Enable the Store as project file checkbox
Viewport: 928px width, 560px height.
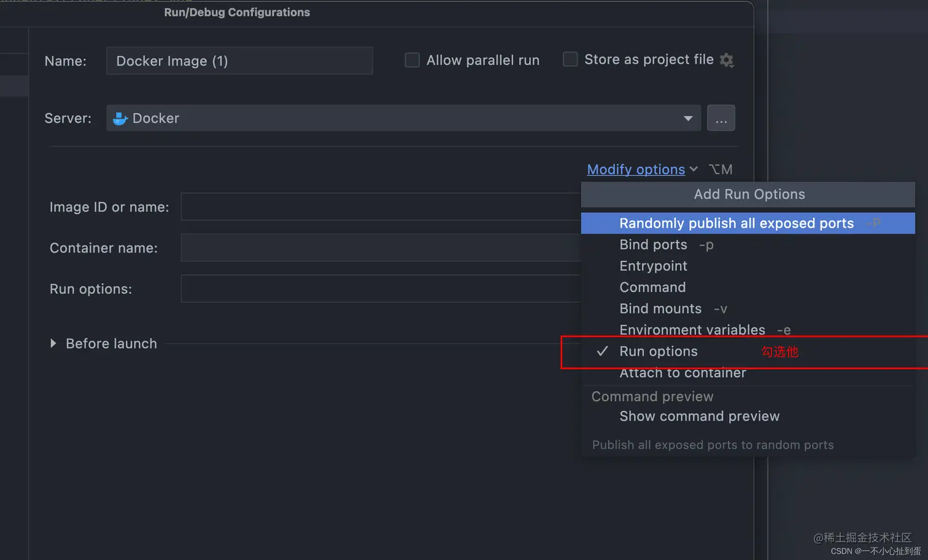[570, 59]
